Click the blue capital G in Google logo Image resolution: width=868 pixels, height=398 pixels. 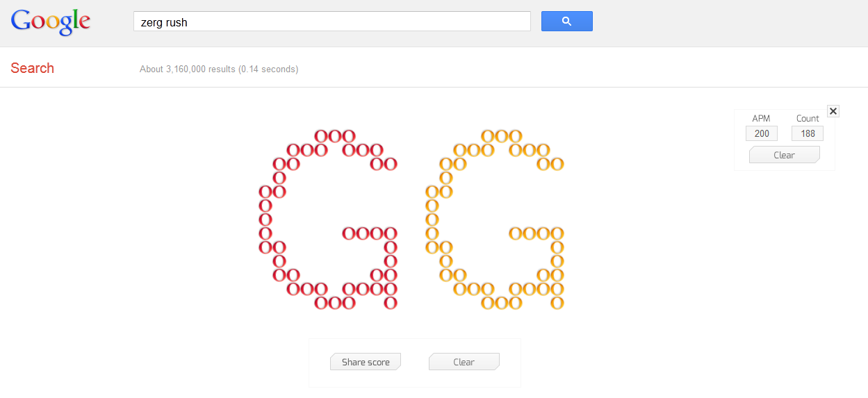tap(20, 21)
